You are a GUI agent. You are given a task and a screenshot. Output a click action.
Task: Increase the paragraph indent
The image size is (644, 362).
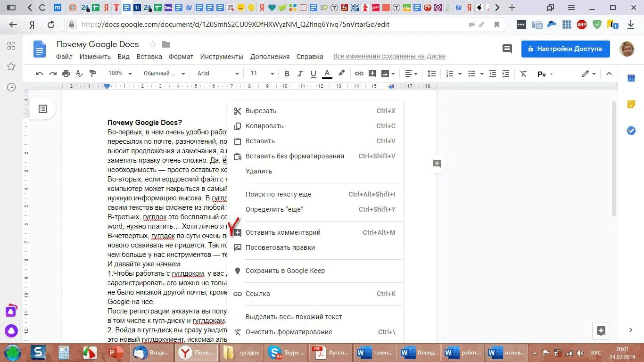[506, 74]
